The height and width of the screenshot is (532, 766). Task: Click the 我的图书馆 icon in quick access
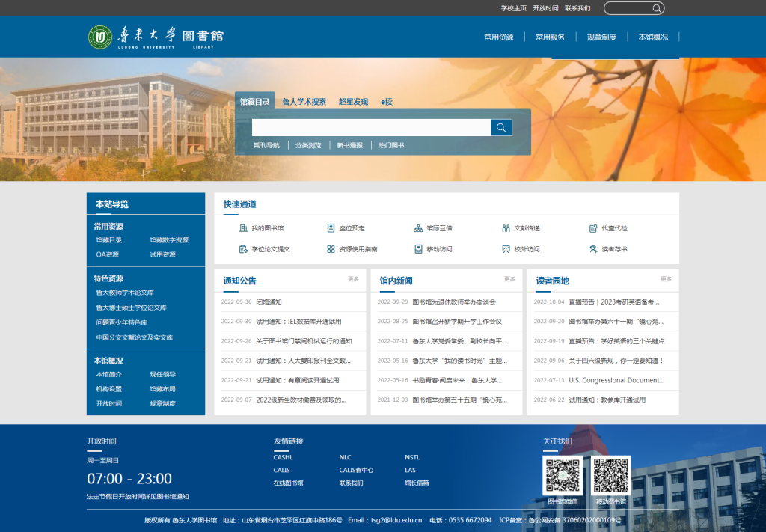(243, 228)
